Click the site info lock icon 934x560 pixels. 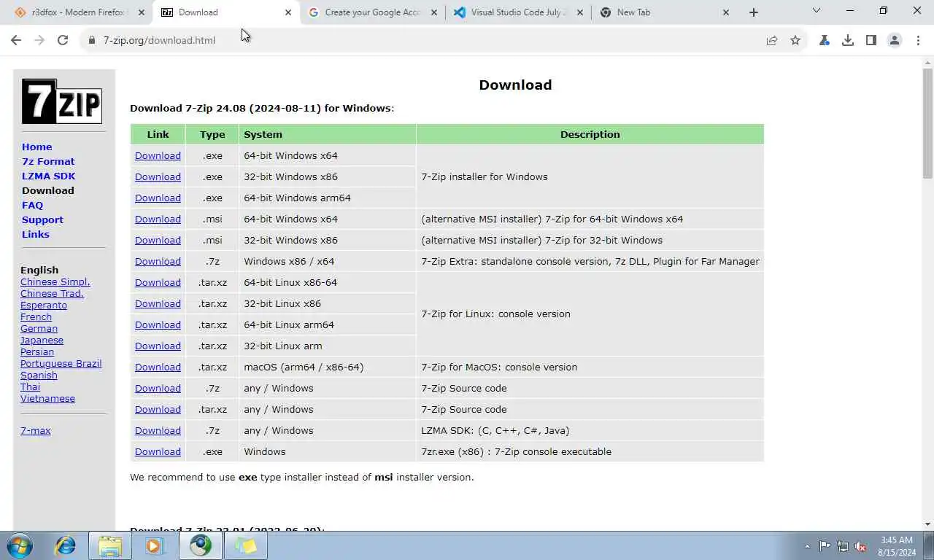point(92,40)
